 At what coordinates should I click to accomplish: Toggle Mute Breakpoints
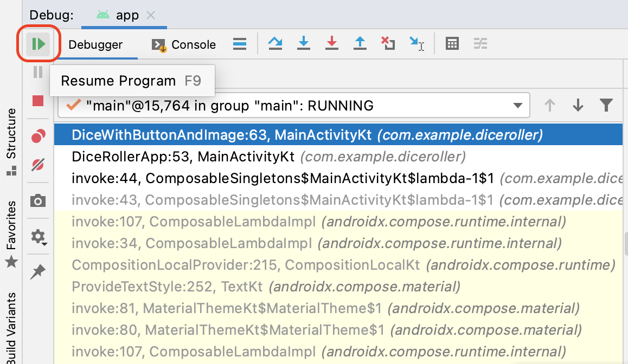click(x=37, y=165)
